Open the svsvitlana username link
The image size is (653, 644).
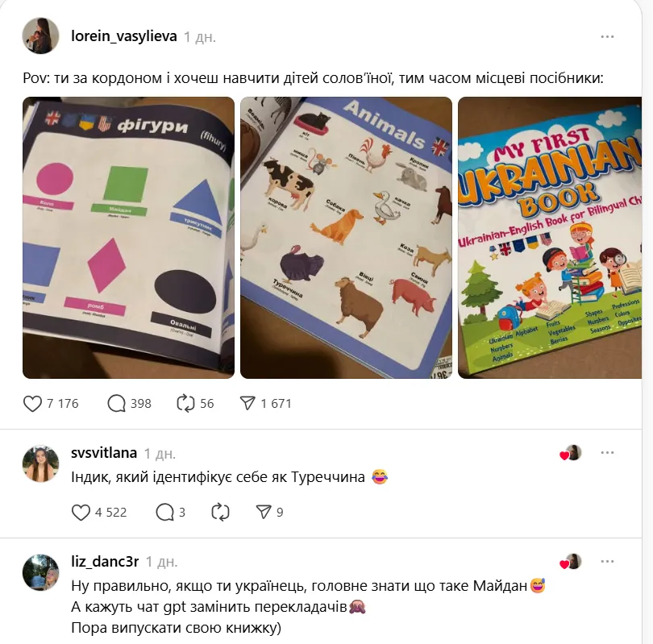click(104, 452)
